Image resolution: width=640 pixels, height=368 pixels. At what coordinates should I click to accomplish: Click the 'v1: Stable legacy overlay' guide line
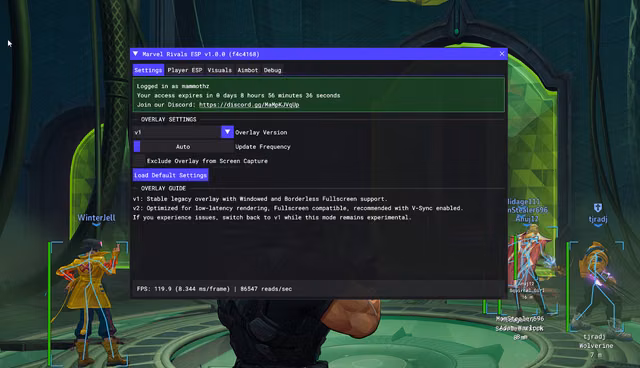(x=260, y=199)
